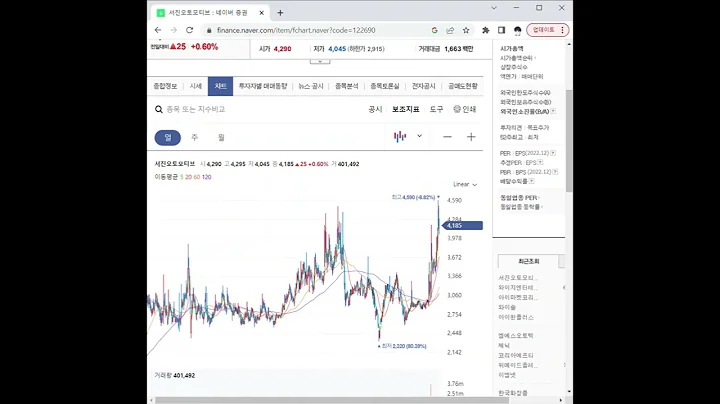Zoom out the chart with minus icon
This screenshot has height=404, width=720.
[447, 137]
